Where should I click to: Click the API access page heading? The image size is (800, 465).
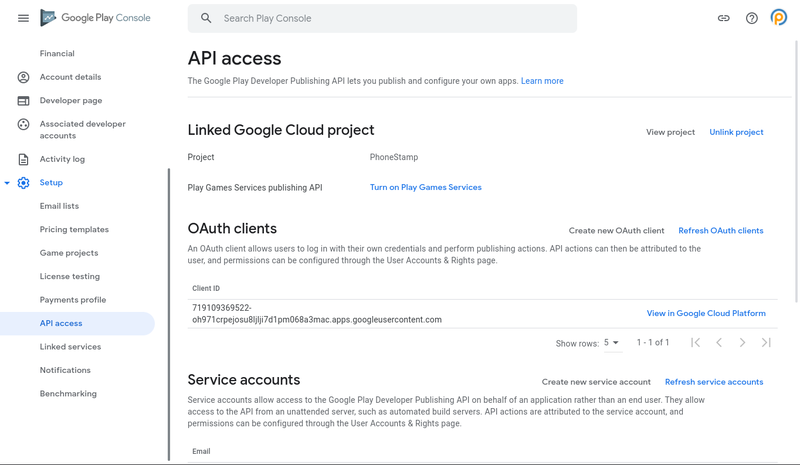click(x=234, y=58)
